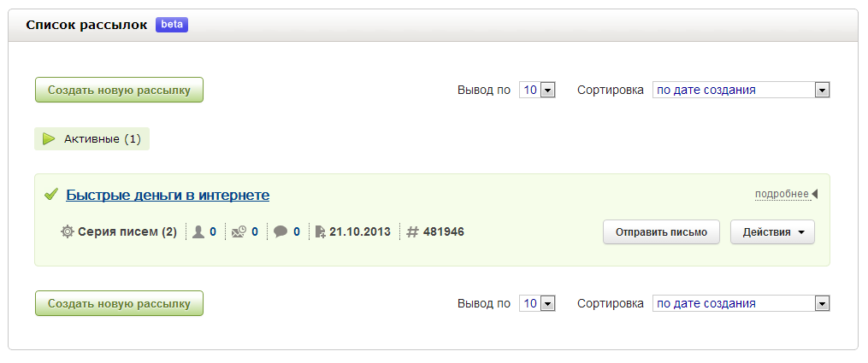Click the green play triangle icon
The height and width of the screenshot is (363, 868).
pos(49,138)
